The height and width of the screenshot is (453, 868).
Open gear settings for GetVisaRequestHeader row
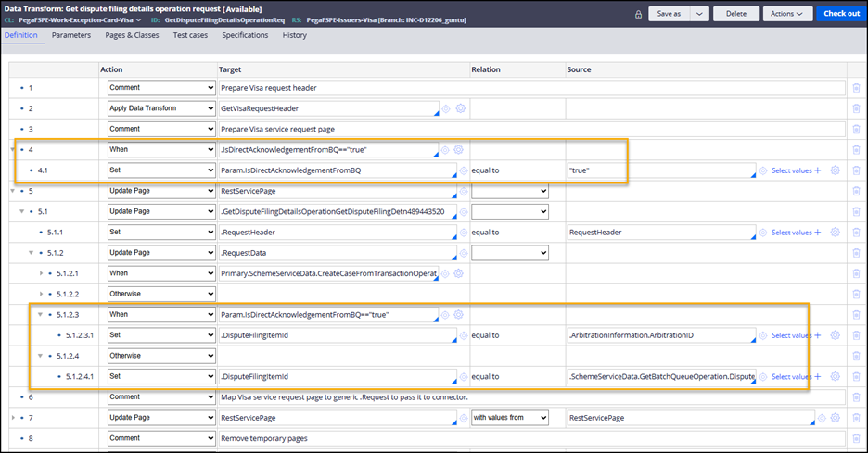tap(461, 108)
